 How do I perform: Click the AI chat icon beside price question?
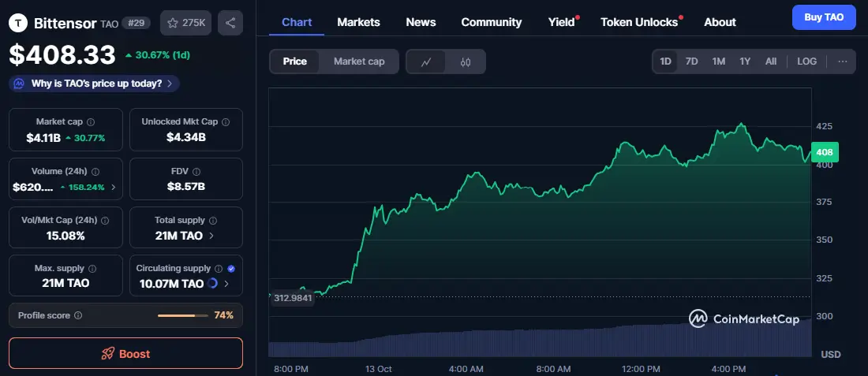pos(20,84)
